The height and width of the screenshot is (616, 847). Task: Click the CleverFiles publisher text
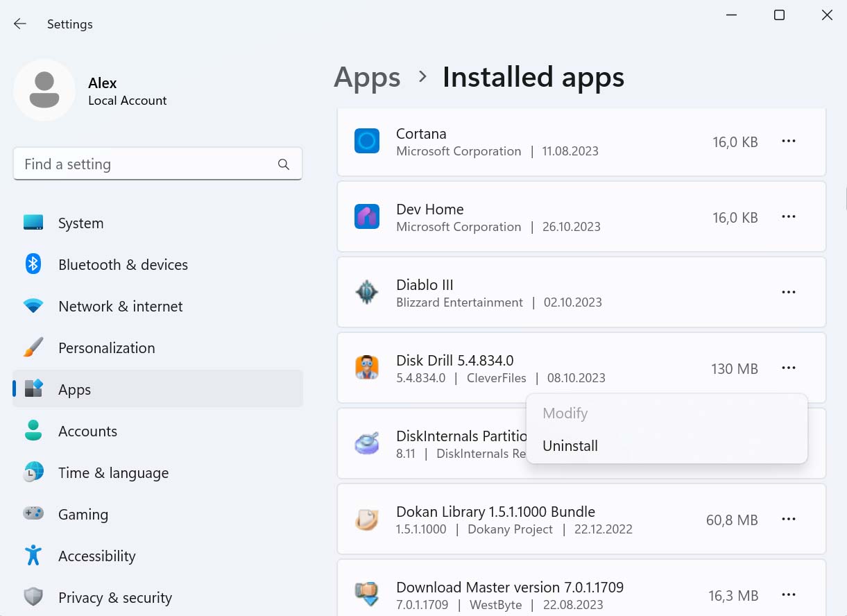[x=497, y=378]
